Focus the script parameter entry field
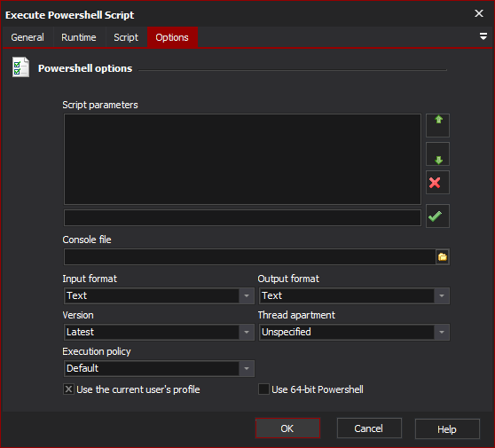The width and height of the screenshot is (495, 448). pos(242,218)
